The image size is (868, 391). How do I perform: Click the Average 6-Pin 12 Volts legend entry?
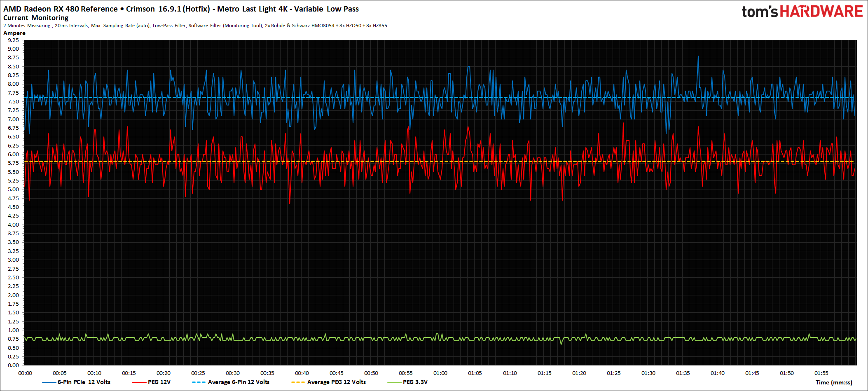point(231,382)
